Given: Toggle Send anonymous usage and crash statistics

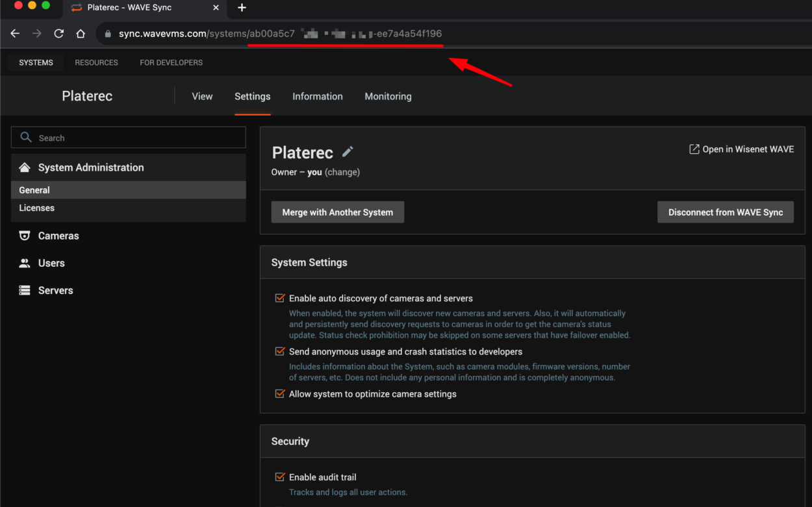Looking at the screenshot, I should click(x=280, y=351).
